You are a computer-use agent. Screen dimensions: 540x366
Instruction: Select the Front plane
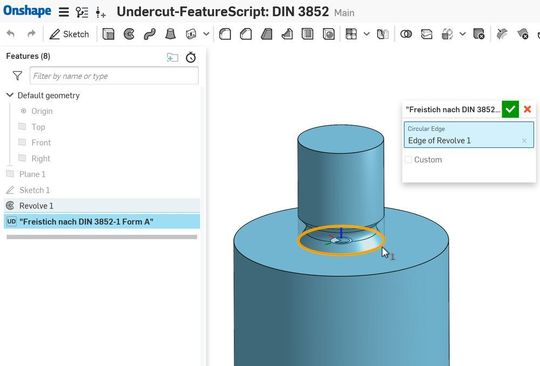pos(41,143)
